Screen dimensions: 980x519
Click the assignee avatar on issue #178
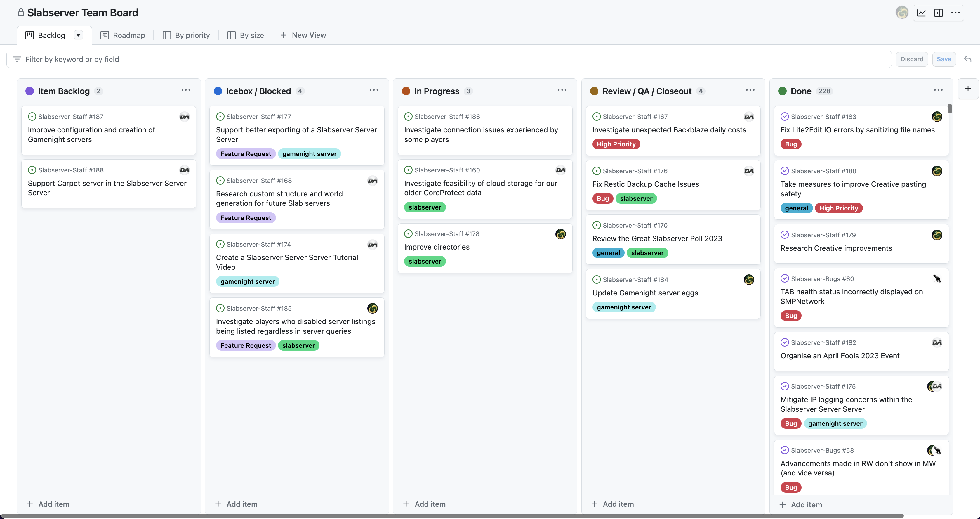(x=560, y=234)
